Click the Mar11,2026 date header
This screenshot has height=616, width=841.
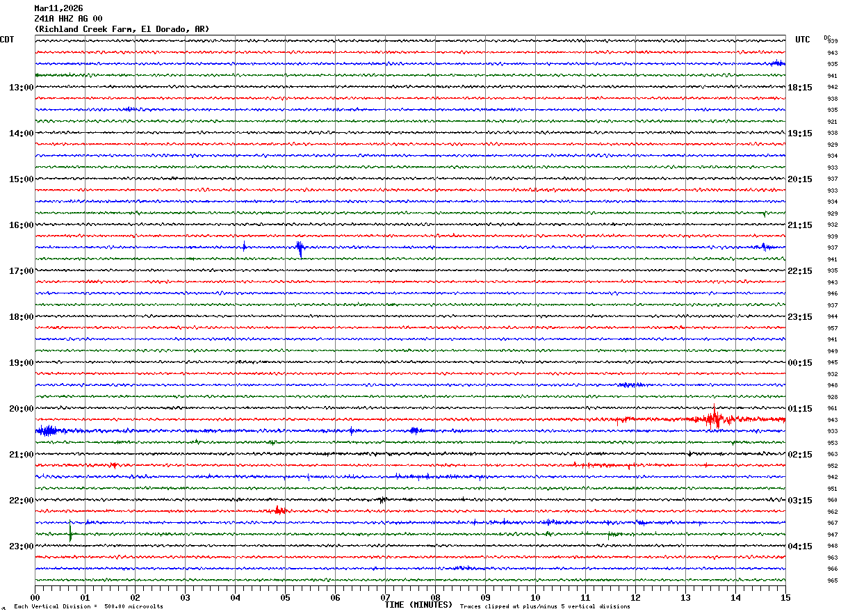58,8
